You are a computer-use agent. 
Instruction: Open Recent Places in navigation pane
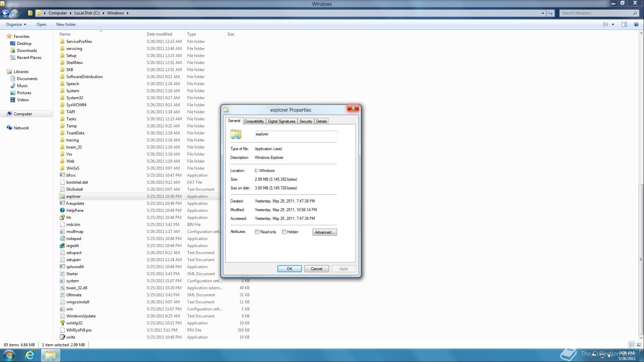29,58
